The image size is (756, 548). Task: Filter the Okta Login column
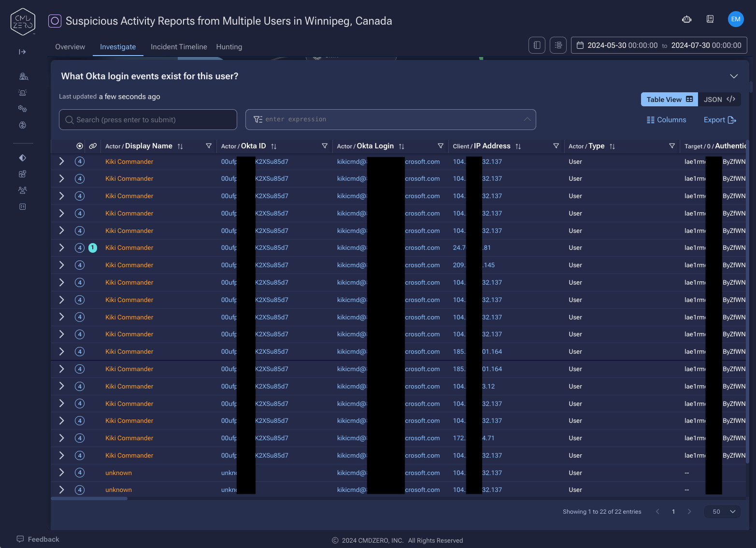(441, 146)
